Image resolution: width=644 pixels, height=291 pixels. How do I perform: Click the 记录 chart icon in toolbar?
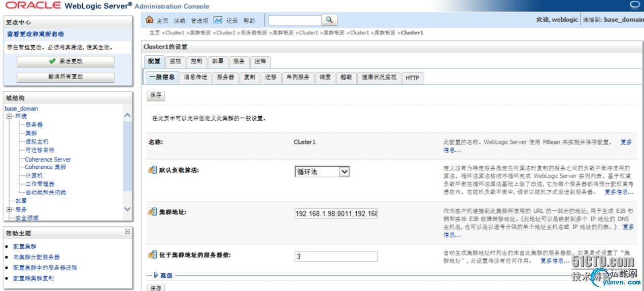coord(218,20)
